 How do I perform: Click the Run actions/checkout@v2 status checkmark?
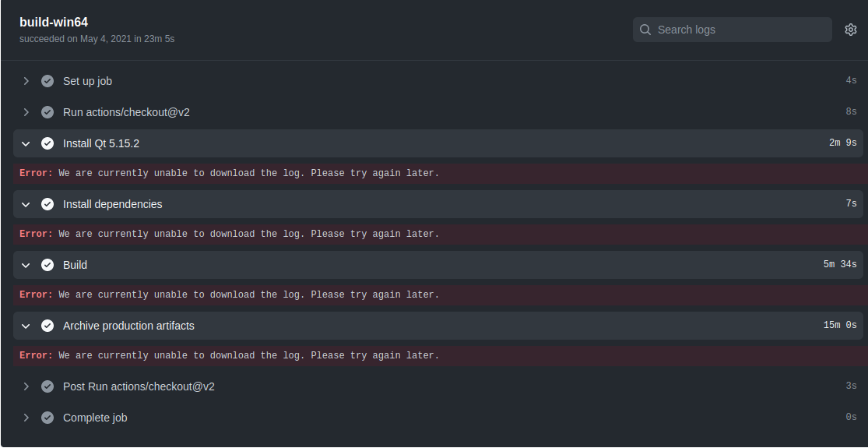[47, 112]
